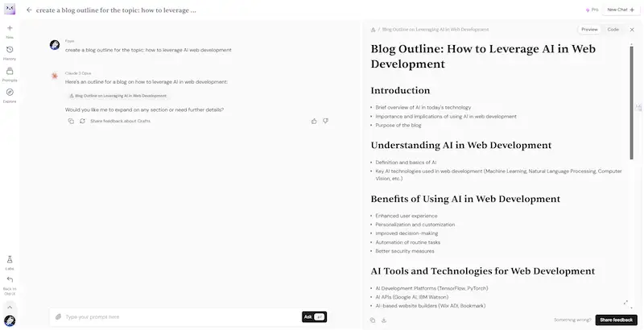Download the craft document using download icon
The image size is (644, 330).
(384, 320)
